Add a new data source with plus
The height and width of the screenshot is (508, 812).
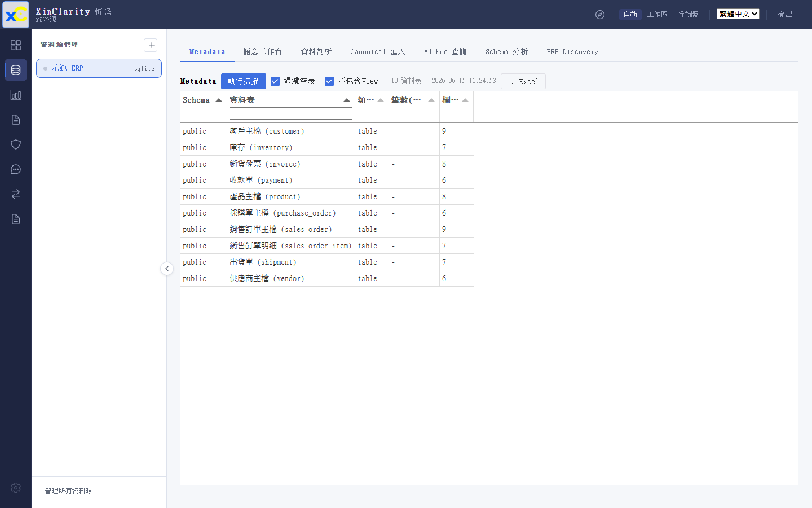click(151, 45)
